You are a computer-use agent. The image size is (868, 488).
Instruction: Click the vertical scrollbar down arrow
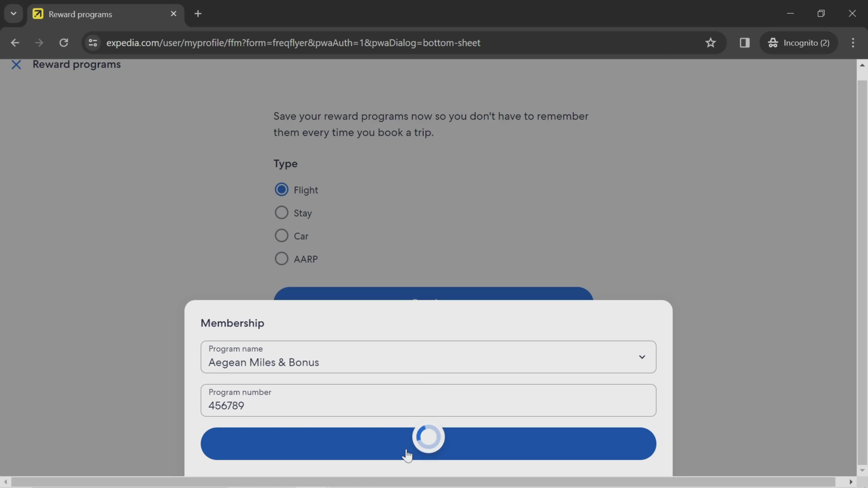[862, 470]
